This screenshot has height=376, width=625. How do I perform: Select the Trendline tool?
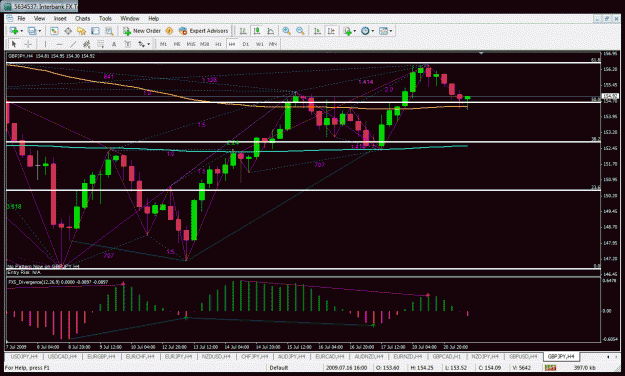tap(73, 44)
